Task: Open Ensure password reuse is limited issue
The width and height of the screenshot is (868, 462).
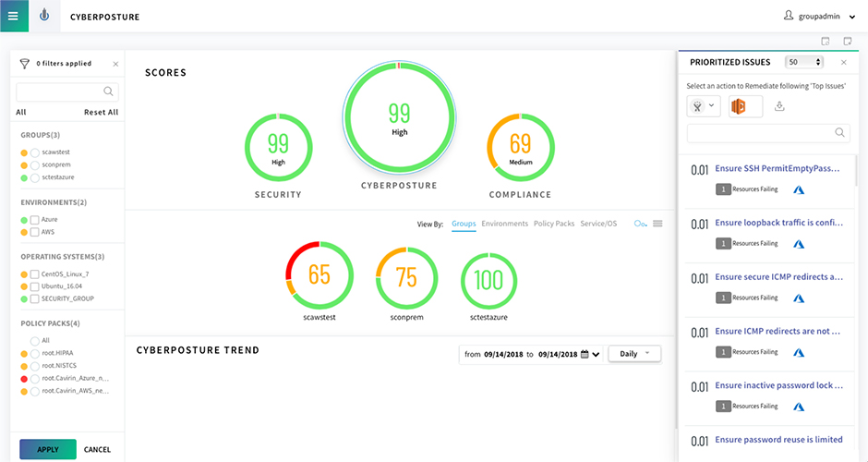Action: (x=778, y=440)
